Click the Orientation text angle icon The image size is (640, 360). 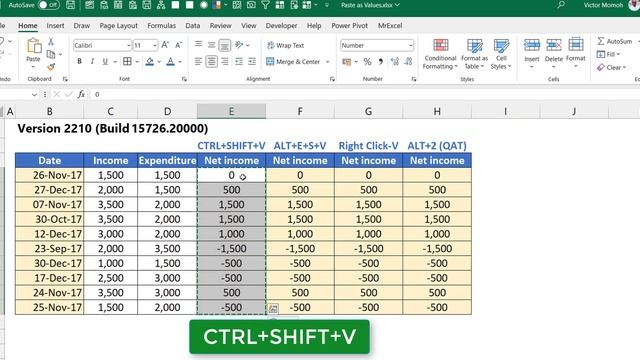pos(239,44)
